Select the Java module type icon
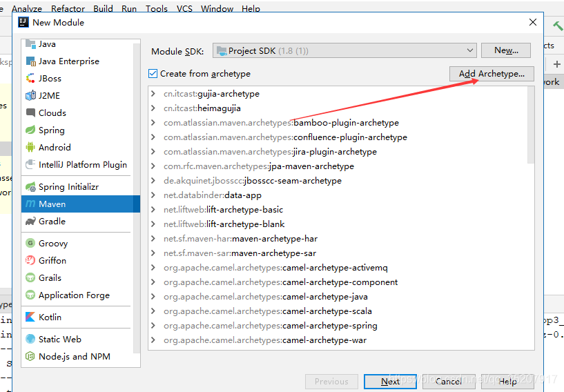Image resolution: width=564 pixels, height=392 pixels. point(30,44)
